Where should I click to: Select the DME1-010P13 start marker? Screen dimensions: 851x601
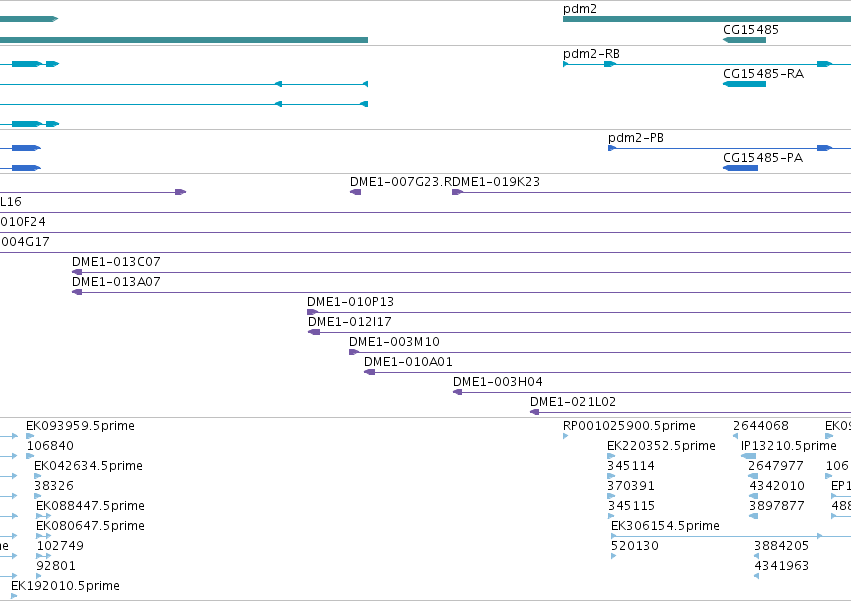312,312
